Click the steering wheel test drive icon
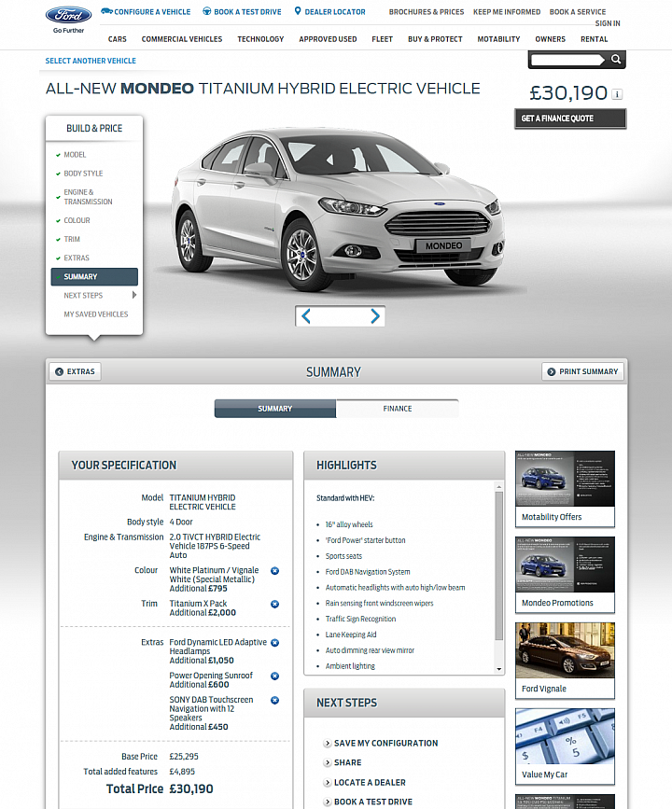 (x=206, y=11)
